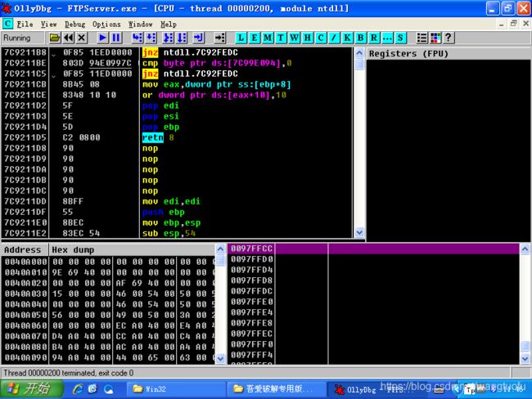Select the retn 8 instruction line
Image resolution: width=532 pixels, height=399 pixels.
coord(177,137)
